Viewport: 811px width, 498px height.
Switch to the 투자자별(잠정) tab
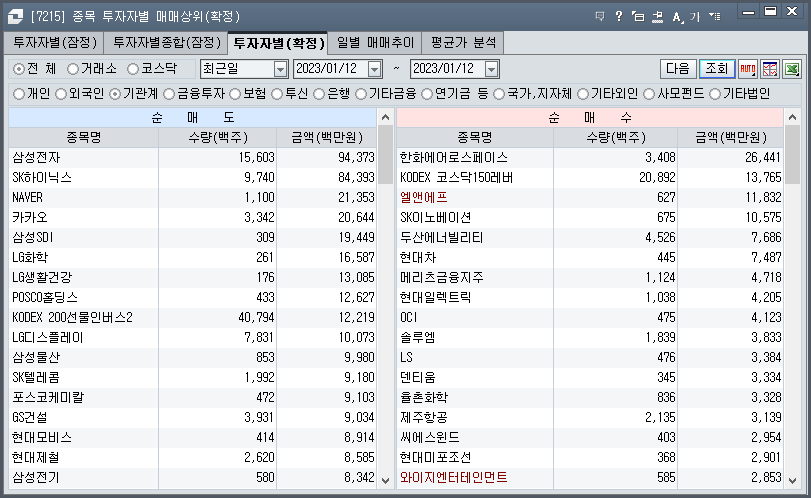[54, 42]
